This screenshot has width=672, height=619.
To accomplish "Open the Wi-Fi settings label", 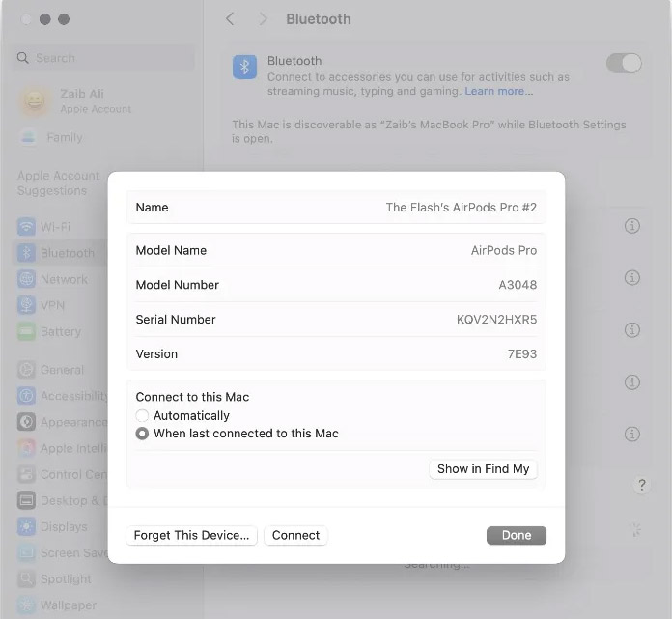I will (55, 227).
